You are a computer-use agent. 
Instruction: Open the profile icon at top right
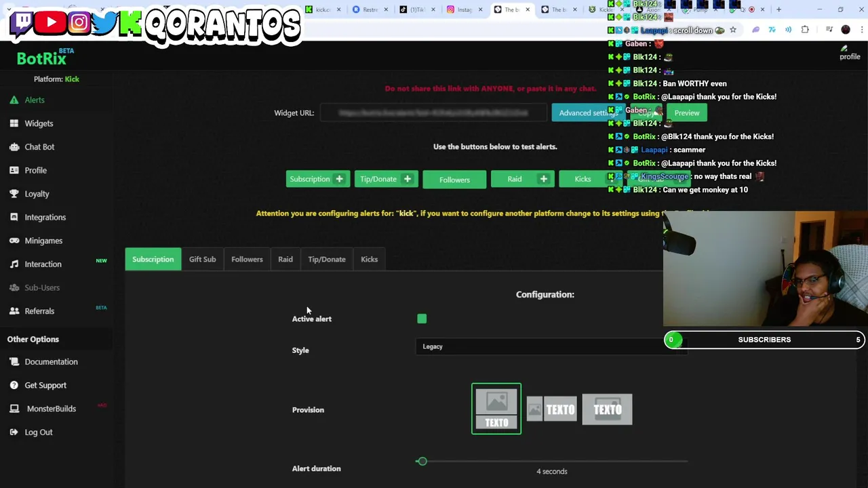coord(849,53)
